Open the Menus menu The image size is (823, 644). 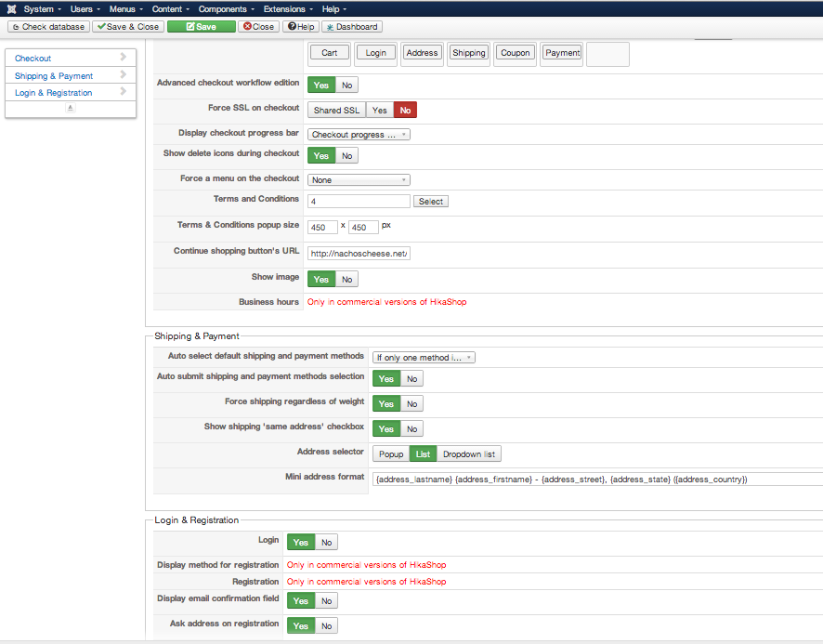[x=126, y=9]
